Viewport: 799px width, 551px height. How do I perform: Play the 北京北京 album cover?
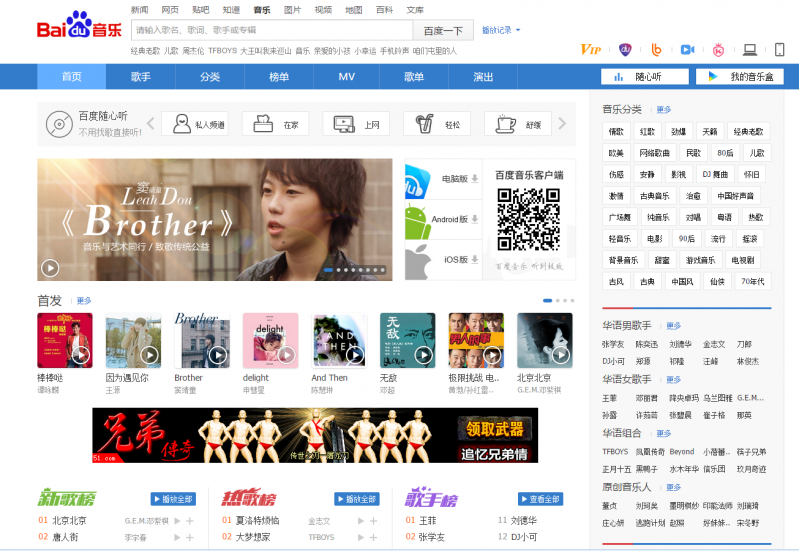tap(561, 355)
